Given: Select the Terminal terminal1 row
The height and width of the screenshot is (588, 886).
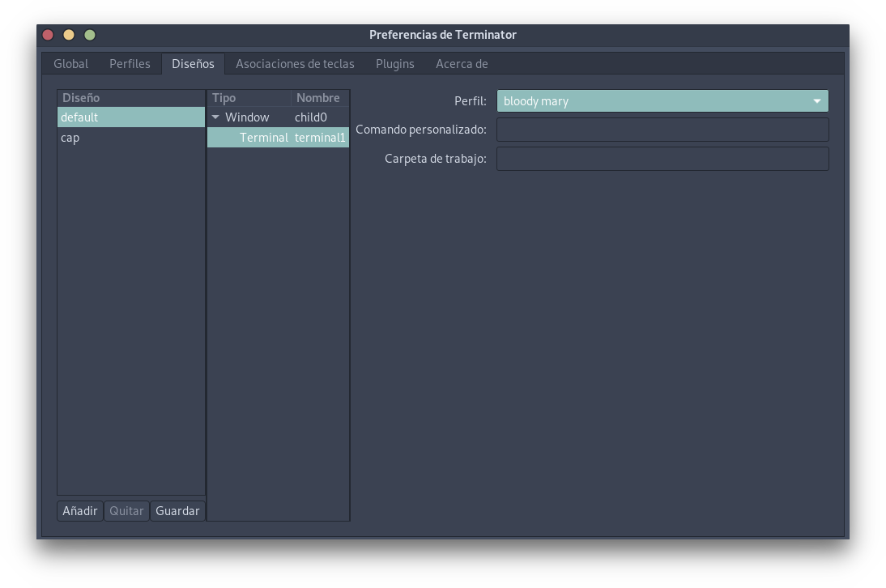Looking at the screenshot, I should [x=278, y=137].
